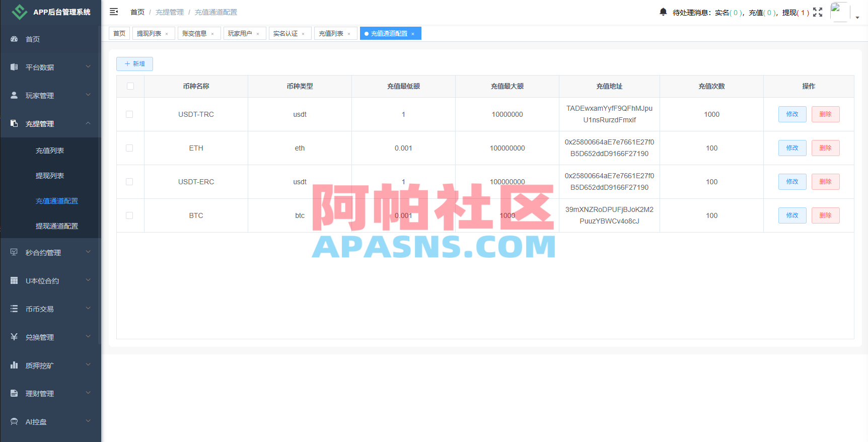Click the U本位合约 grid icon
The height and width of the screenshot is (442, 868).
coord(14,280)
